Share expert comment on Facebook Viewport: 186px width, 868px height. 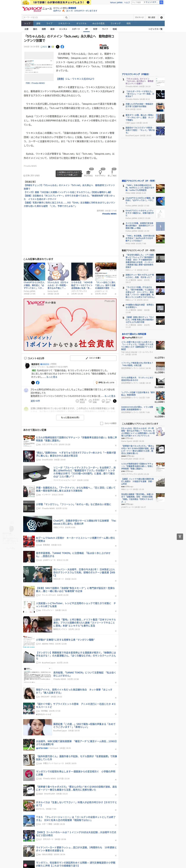coord(38,382)
